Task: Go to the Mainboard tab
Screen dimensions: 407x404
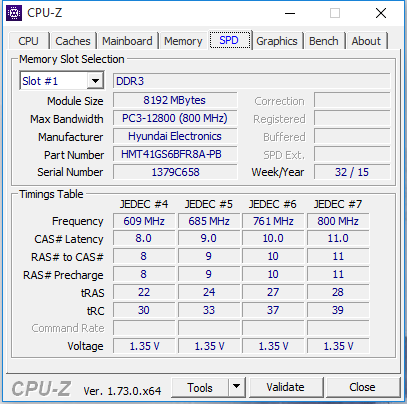Action: click(127, 41)
